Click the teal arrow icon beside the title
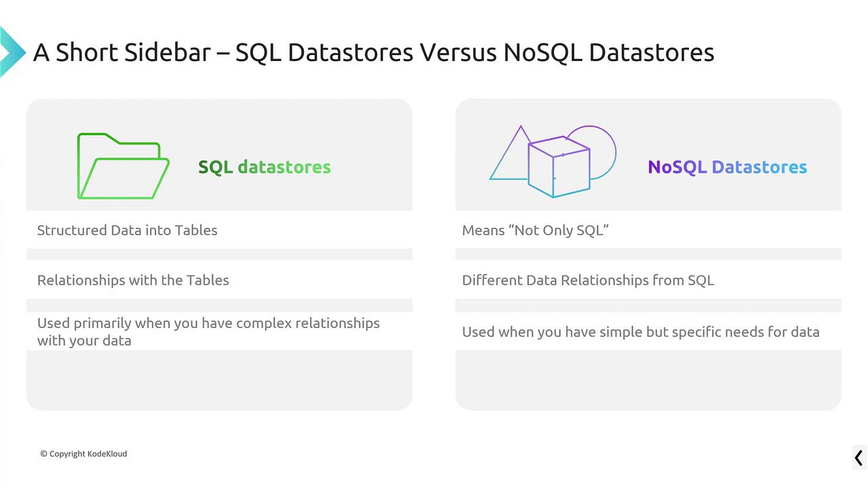 pos(11,52)
